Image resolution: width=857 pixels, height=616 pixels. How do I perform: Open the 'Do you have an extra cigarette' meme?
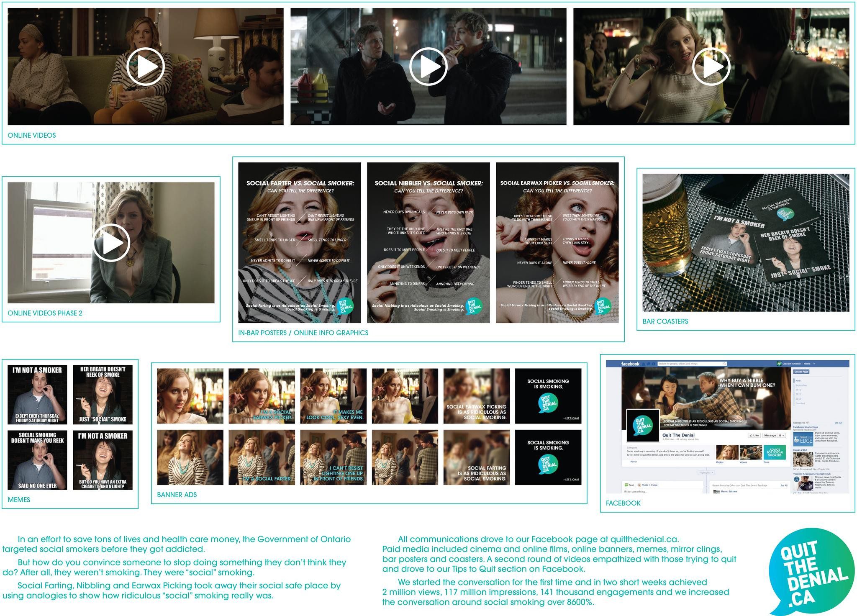point(103,460)
